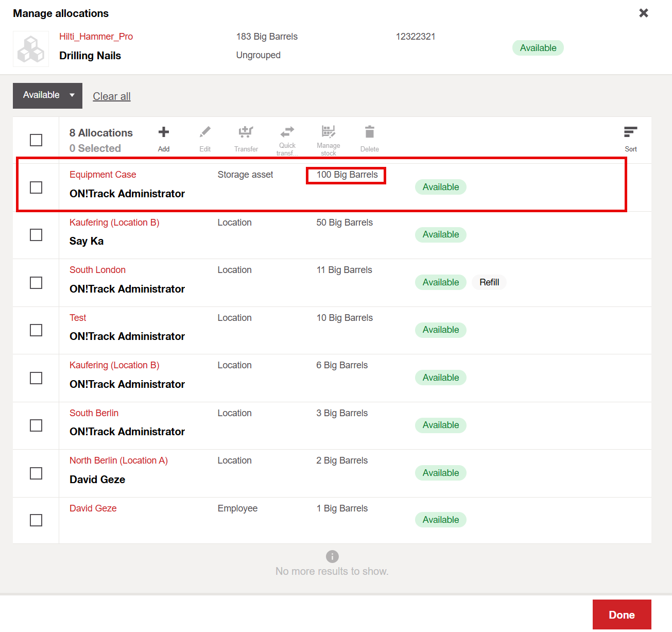Open the South Berlin location link

point(94,413)
